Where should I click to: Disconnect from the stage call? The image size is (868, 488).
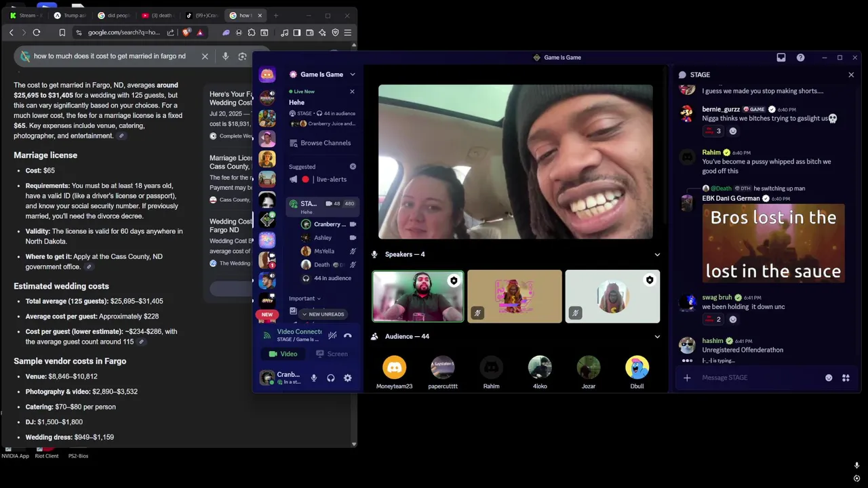tap(347, 335)
